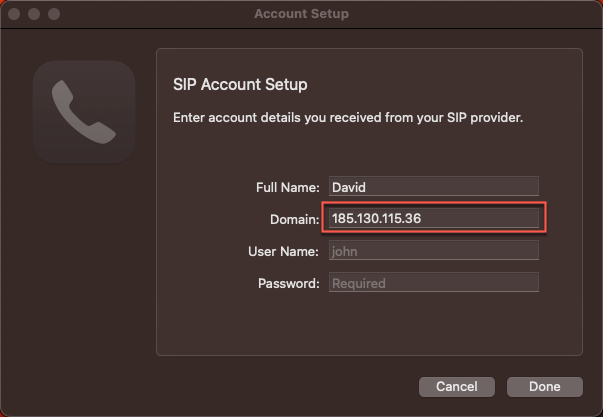
Task: Click empty panel area below Password field
Action: tap(370, 325)
